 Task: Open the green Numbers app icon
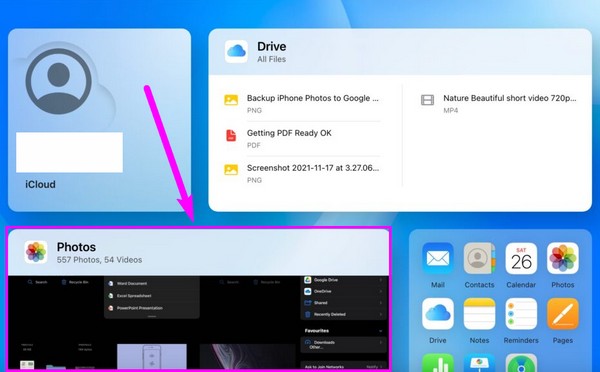click(x=438, y=363)
